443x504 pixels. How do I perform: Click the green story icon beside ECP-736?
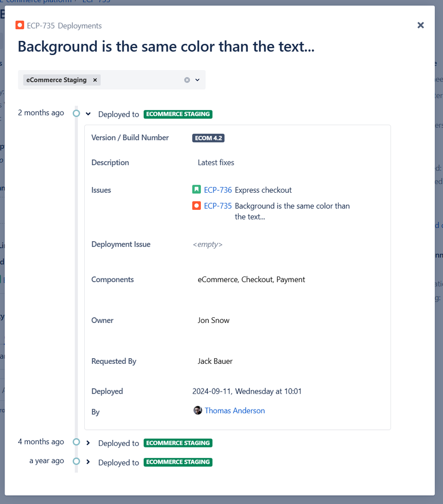click(x=196, y=189)
